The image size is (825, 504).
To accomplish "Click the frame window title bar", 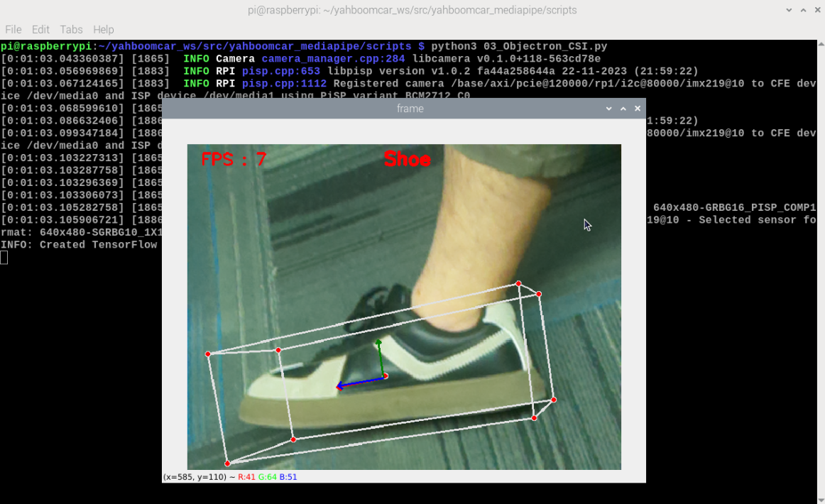I will (x=410, y=109).
